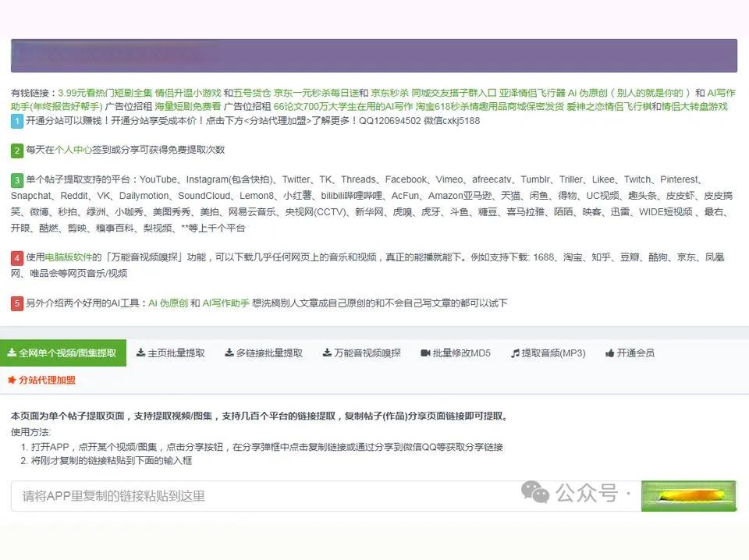The width and height of the screenshot is (749, 560).
Task: Open the 海量短剧免费看 link
Action: [187, 106]
